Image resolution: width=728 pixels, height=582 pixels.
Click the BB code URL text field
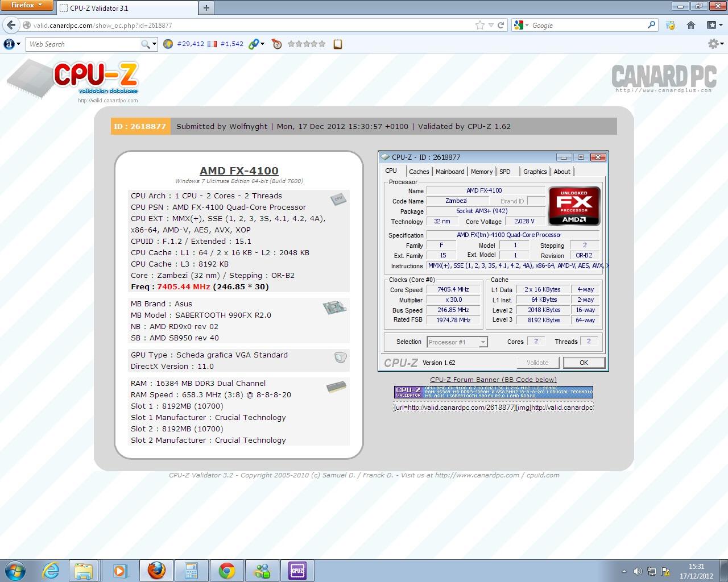(x=493, y=408)
